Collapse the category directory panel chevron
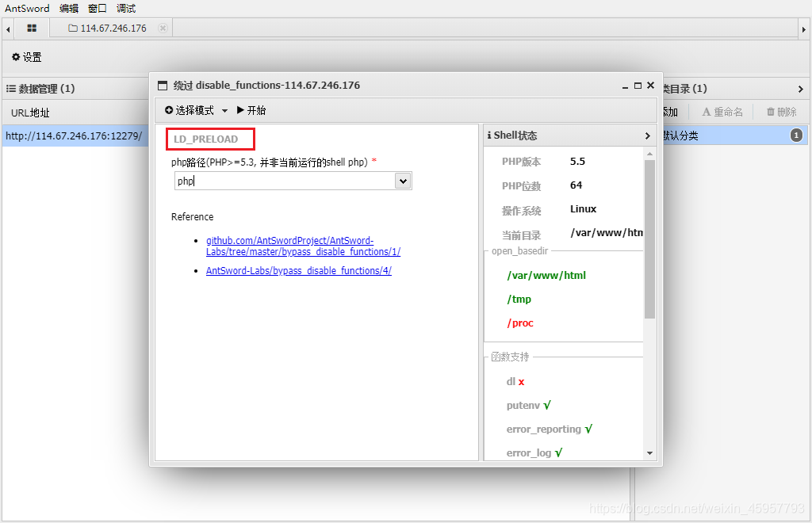Viewport: 812px width, 523px height. pyautogui.click(x=801, y=89)
